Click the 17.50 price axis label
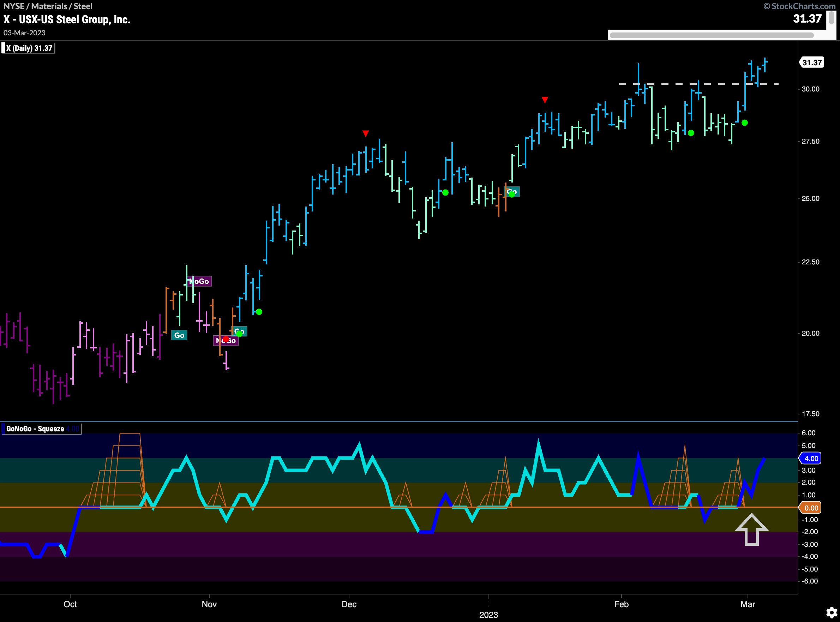Image resolution: width=840 pixels, height=622 pixels. (811, 414)
